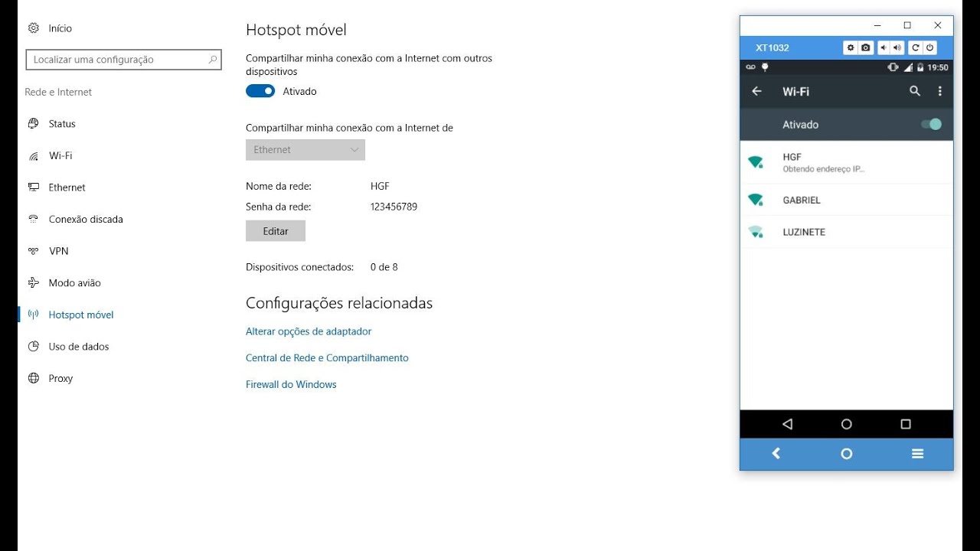The width and height of the screenshot is (980, 551).
Task: Click the blue bar hamburger menu
Action: click(917, 453)
